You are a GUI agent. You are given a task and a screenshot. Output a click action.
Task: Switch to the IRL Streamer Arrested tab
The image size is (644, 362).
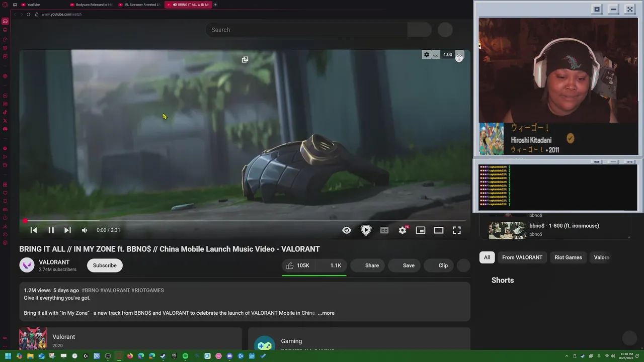coord(140,5)
